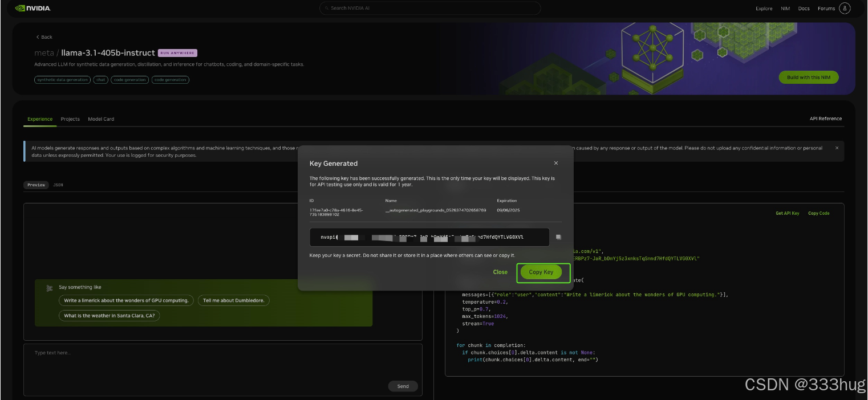This screenshot has width=868, height=400.
Task: Open the user account avatar icon
Action: coord(845,8)
